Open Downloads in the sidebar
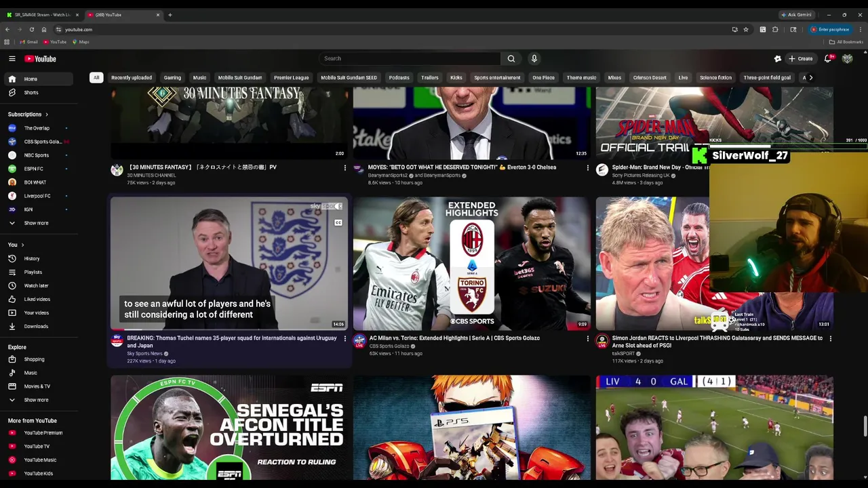This screenshot has width=868, height=488. (39, 326)
